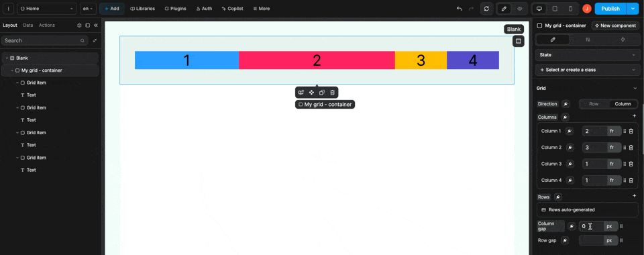Select mobile breakpoint view

click(570, 9)
